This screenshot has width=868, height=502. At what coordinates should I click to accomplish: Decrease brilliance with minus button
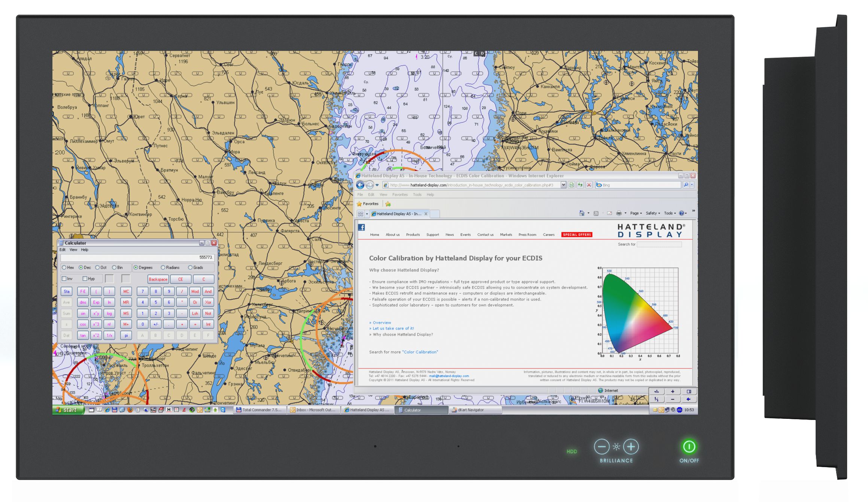click(601, 447)
